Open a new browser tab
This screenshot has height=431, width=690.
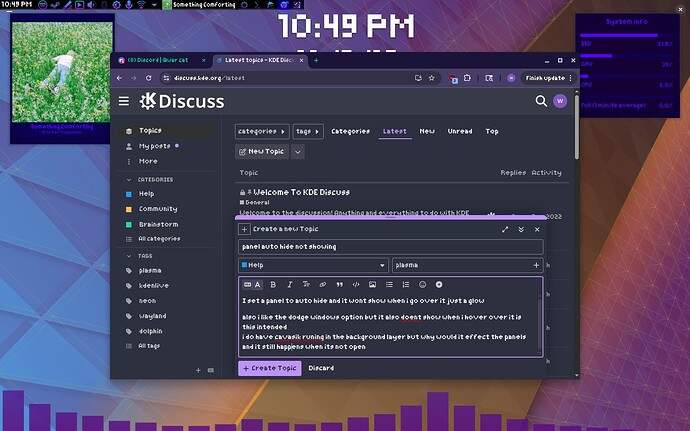(316, 60)
